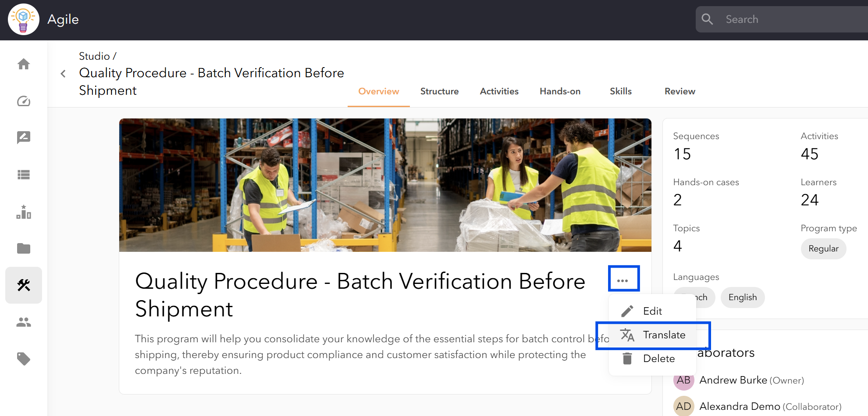Choose Translate from the options menu
The height and width of the screenshot is (416, 868).
pyautogui.click(x=653, y=335)
